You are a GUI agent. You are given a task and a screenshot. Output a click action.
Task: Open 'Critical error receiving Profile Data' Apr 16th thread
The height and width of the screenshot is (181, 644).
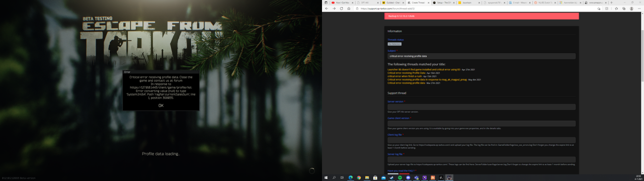tap(407, 73)
